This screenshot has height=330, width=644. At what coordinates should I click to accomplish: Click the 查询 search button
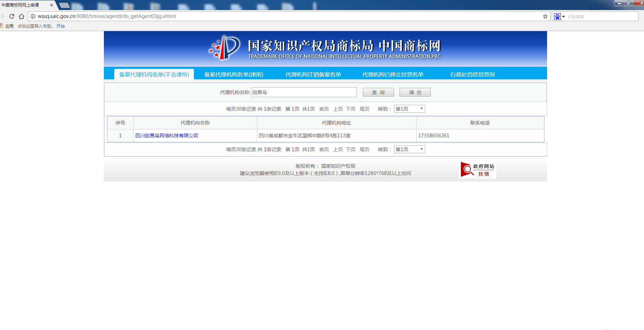point(378,92)
